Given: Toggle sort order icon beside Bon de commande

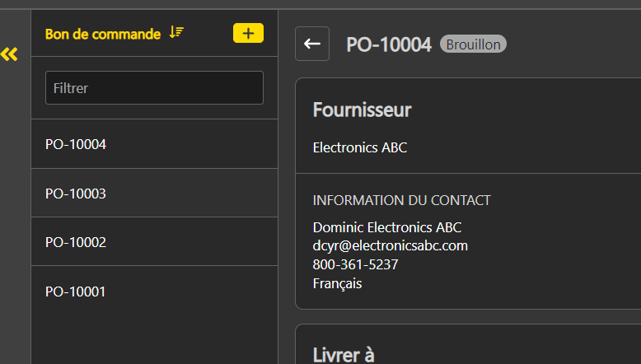Looking at the screenshot, I should click(176, 32).
